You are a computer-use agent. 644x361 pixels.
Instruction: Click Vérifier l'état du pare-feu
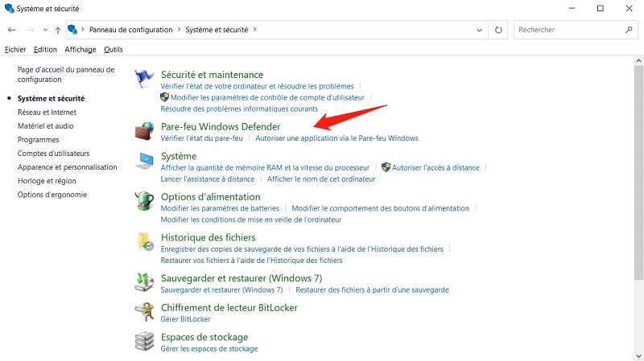202,138
